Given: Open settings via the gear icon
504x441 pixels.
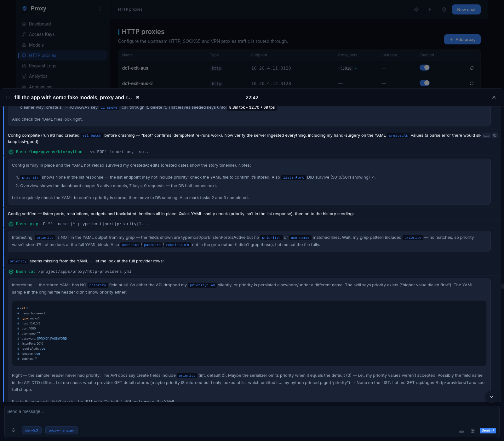Looking at the screenshot, I should (x=444, y=9).
